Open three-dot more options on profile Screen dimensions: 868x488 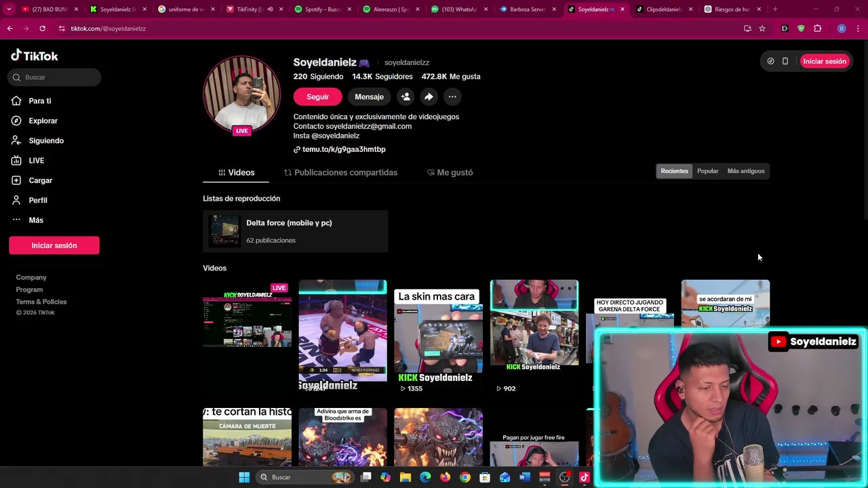pyautogui.click(x=452, y=97)
